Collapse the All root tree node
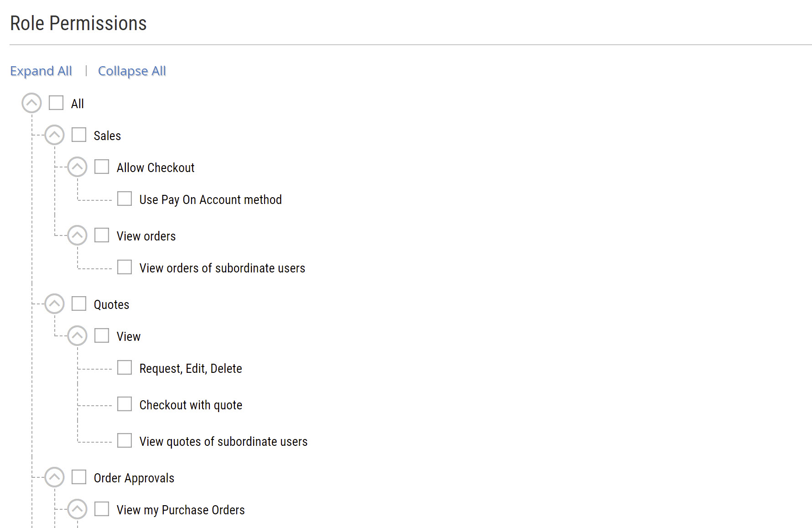The width and height of the screenshot is (812, 528). pyautogui.click(x=31, y=103)
